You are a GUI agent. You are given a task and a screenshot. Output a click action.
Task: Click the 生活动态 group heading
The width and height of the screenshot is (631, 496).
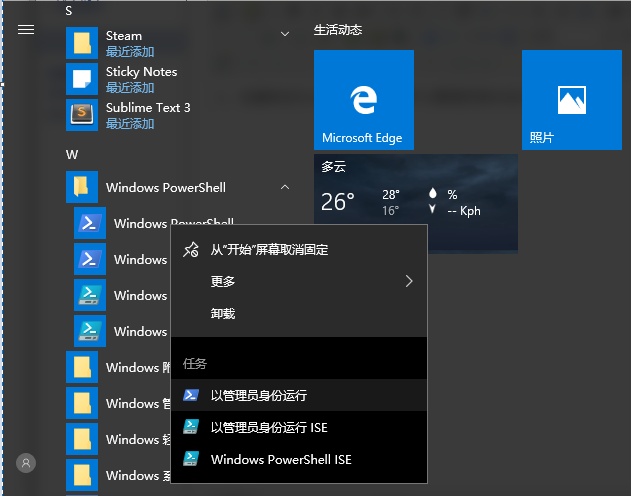click(338, 30)
